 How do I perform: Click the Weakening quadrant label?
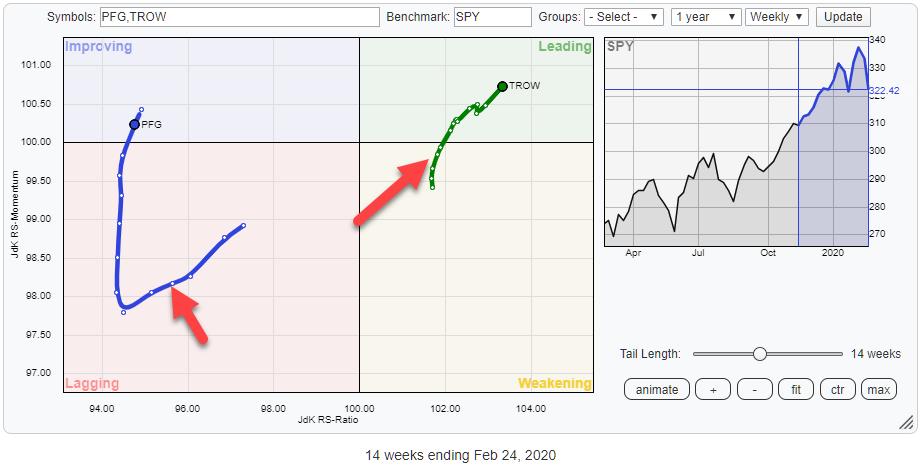(554, 383)
